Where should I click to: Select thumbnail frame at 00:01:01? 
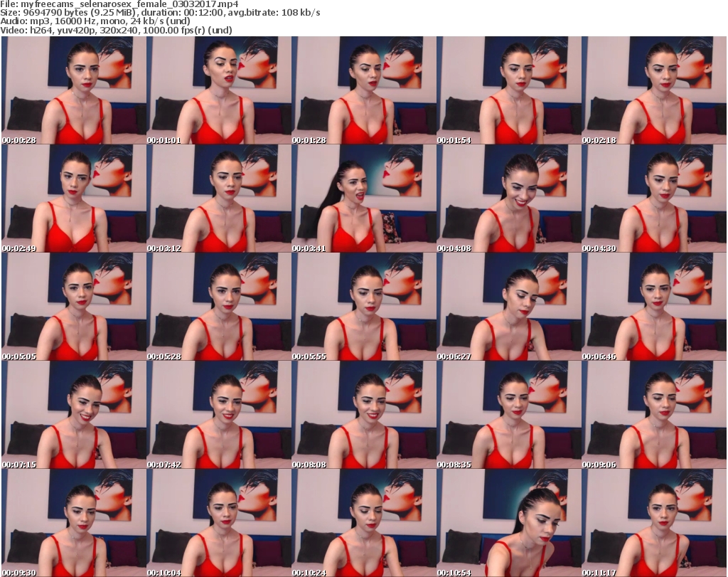click(219, 90)
